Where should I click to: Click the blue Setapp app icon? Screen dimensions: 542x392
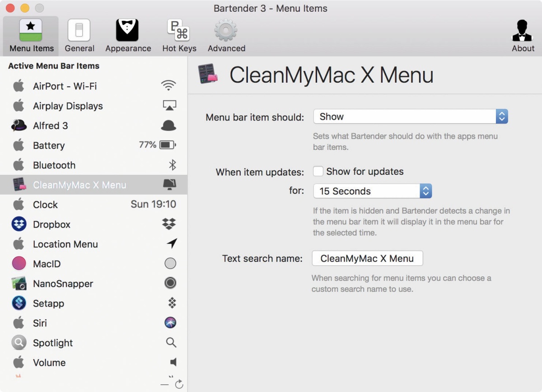pos(19,303)
